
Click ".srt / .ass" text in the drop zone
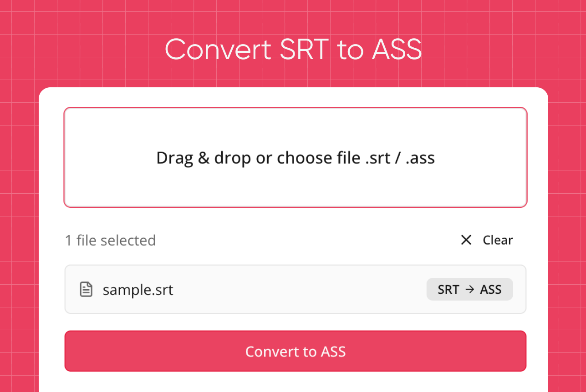[x=400, y=158]
